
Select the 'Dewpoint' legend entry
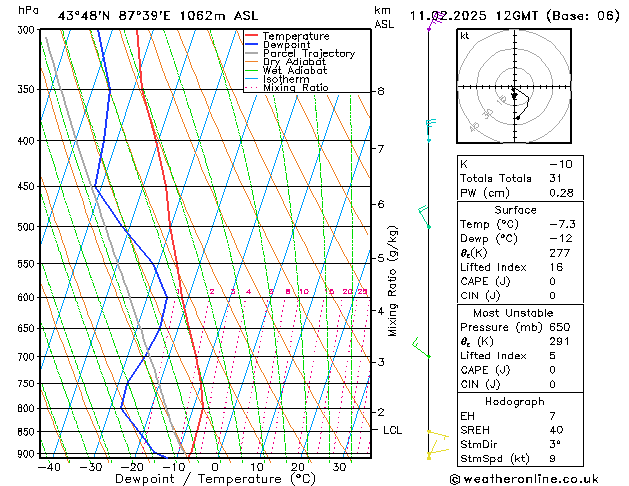tap(286, 45)
